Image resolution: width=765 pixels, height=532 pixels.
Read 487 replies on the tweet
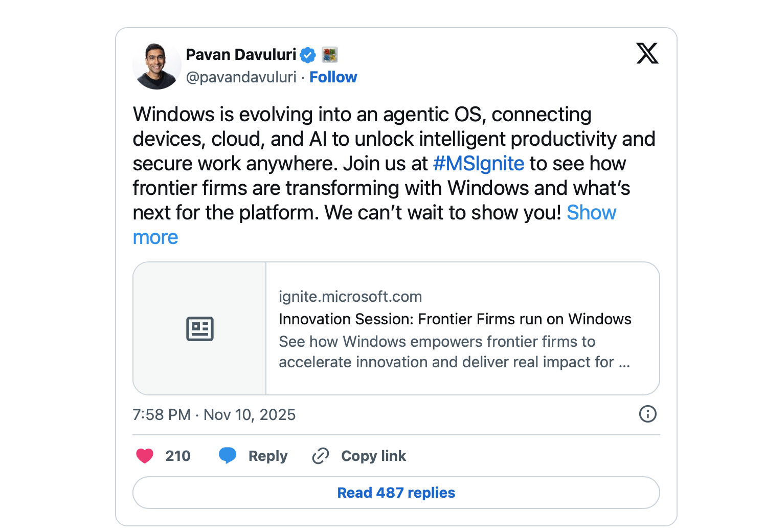click(x=396, y=493)
